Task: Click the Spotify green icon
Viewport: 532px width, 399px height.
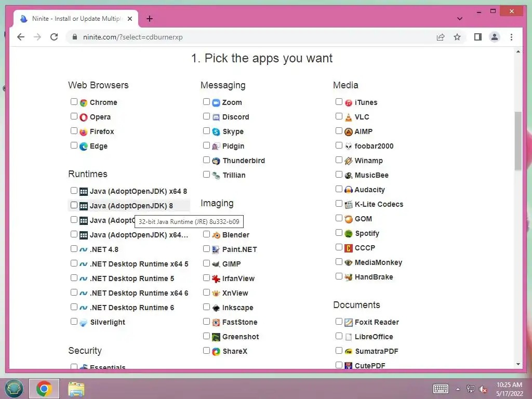Action: coord(349,233)
